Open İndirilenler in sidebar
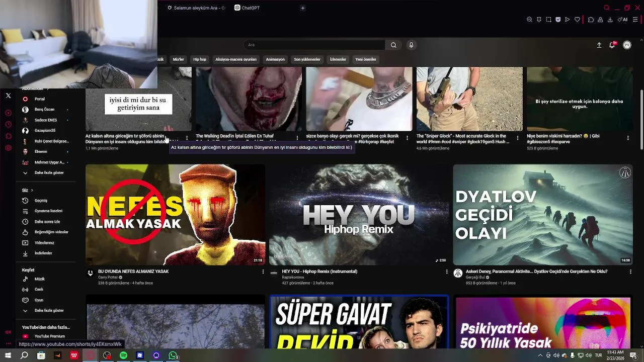This screenshot has height=362, width=644. pyautogui.click(x=45, y=253)
